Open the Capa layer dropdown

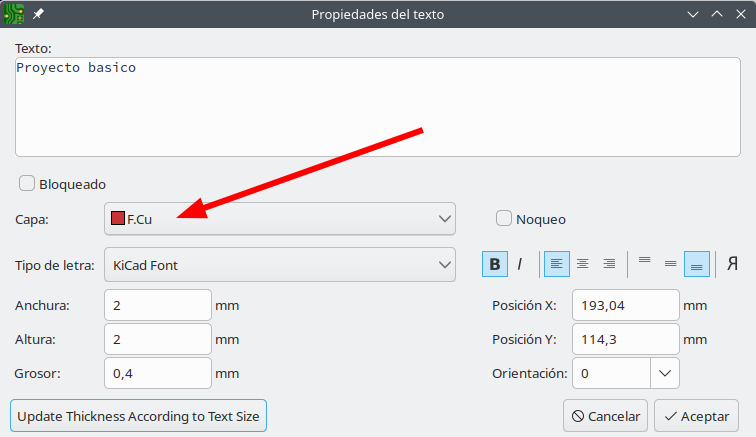(280, 219)
